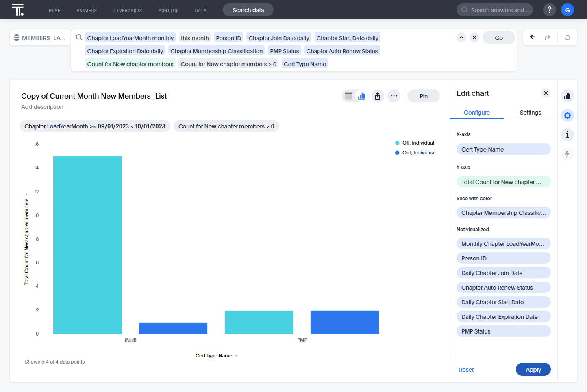This screenshot has width=587, height=392.
Task: Open the user profile avatar G
Action: click(567, 10)
